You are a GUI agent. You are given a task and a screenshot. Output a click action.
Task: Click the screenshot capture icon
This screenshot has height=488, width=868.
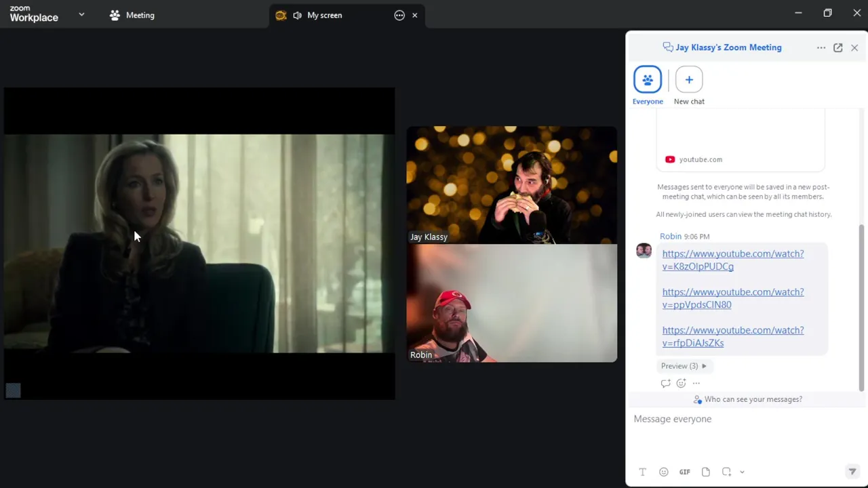[726, 472]
